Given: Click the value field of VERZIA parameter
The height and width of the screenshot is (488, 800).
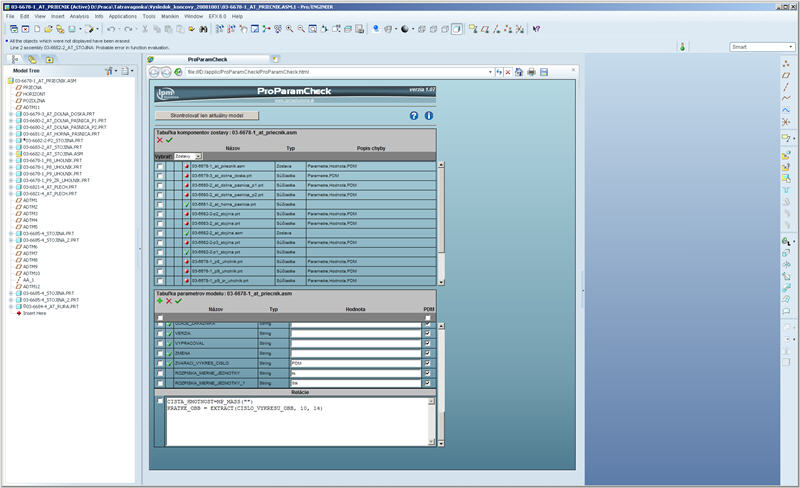Looking at the screenshot, I should [356, 333].
